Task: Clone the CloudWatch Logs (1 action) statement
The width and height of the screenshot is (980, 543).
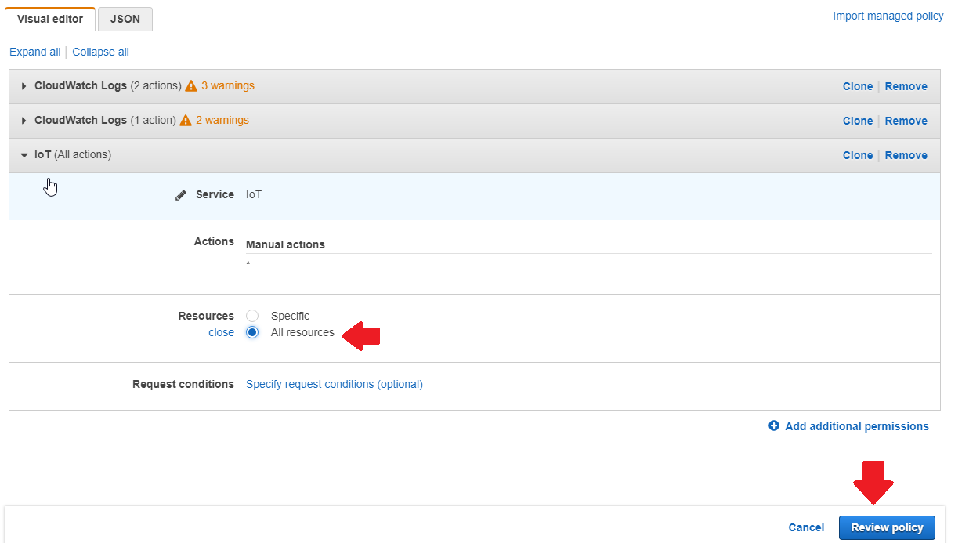Action: [858, 121]
